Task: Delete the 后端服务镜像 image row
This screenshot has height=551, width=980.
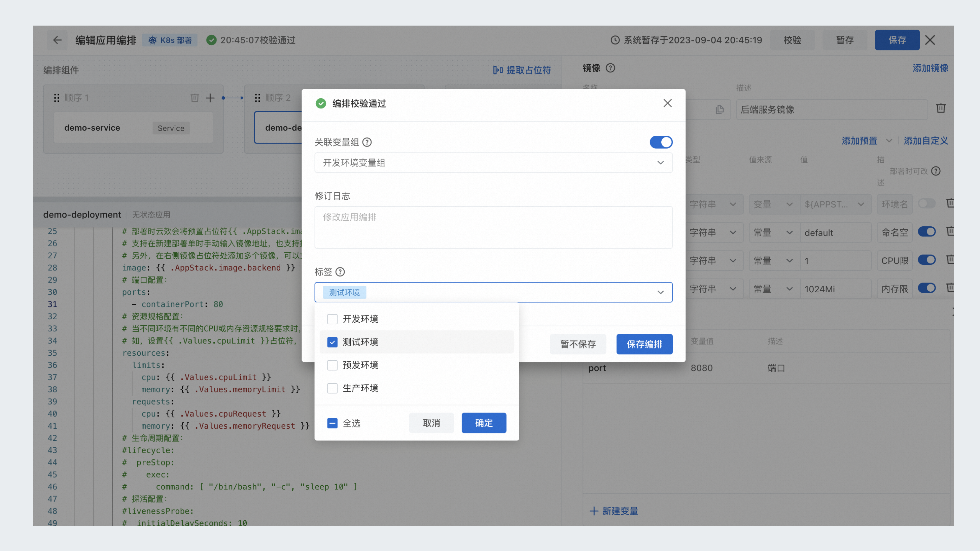Action: point(940,108)
